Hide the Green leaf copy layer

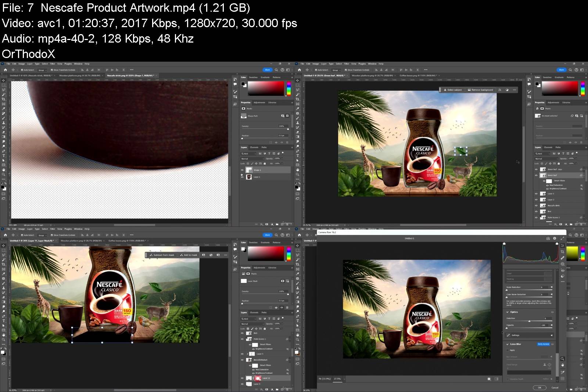[x=536, y=170]
